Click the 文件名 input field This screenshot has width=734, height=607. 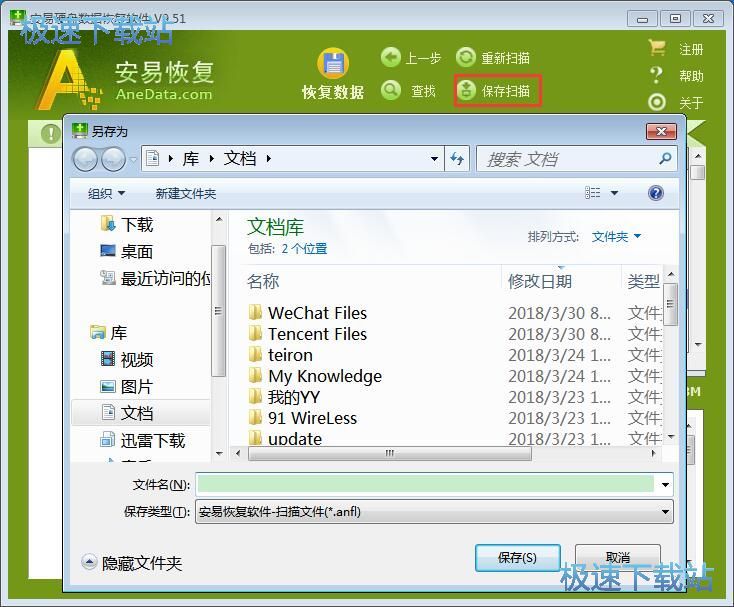point(426,484)
